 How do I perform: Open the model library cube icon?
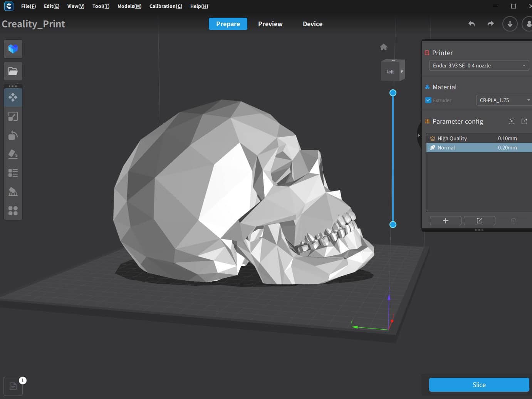pos(13,49)
